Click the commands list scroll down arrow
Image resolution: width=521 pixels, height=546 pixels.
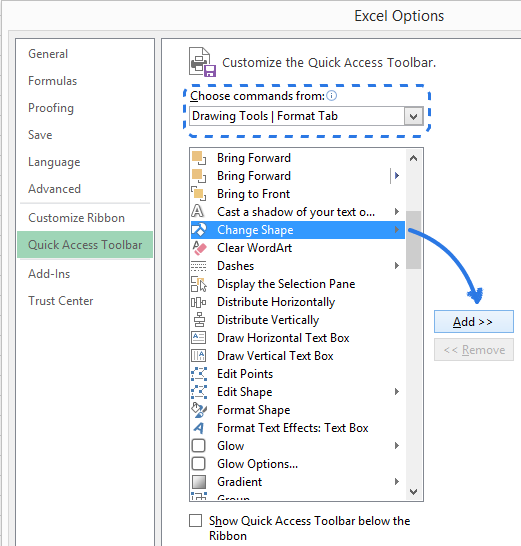413,492
